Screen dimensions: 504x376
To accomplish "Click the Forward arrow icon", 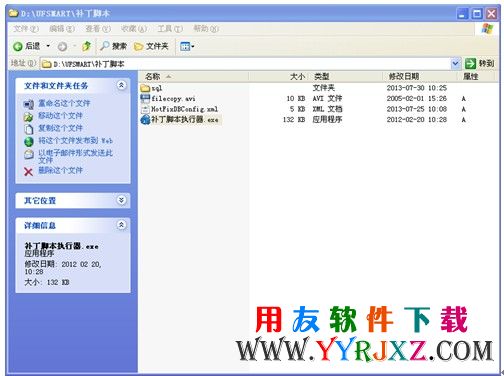I will [x=62, y=46].
